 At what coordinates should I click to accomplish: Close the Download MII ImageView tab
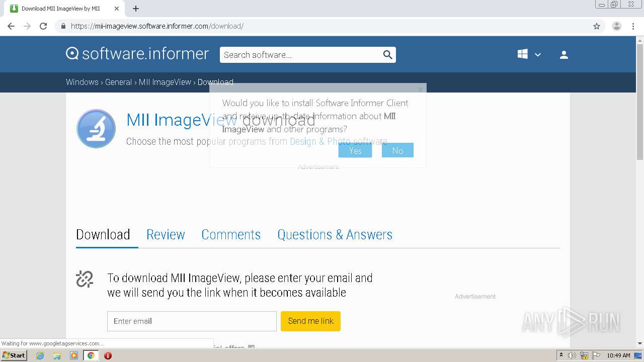click(x=117, y=9)
